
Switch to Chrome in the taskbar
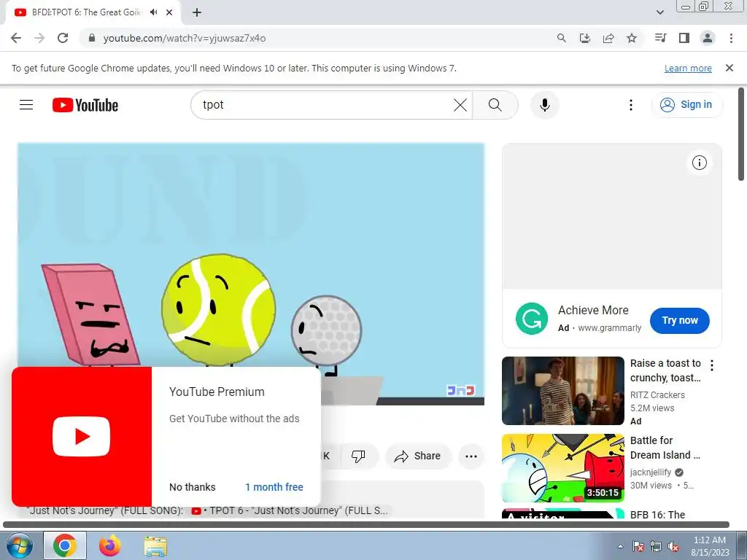tap(65, 545)
